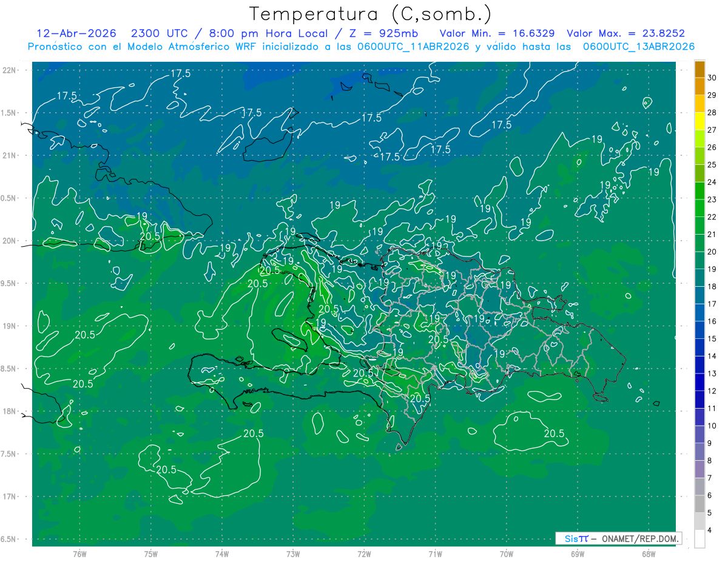Click the 17N latitude axis label

(x=10, y=497)
